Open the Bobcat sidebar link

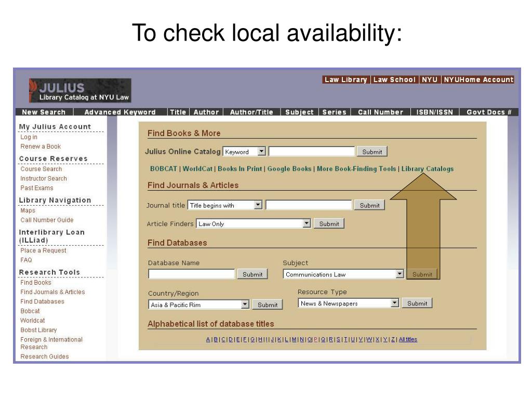(30, 311)
